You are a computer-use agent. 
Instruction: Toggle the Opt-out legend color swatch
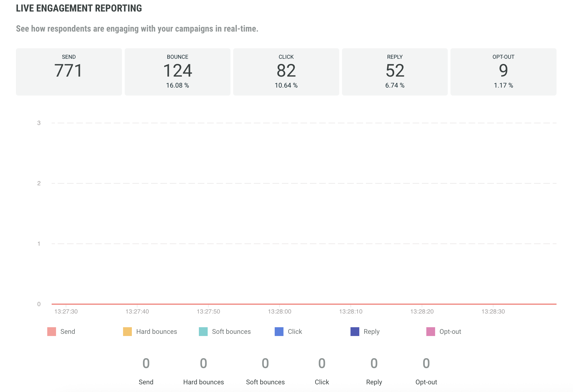point(431,332)
